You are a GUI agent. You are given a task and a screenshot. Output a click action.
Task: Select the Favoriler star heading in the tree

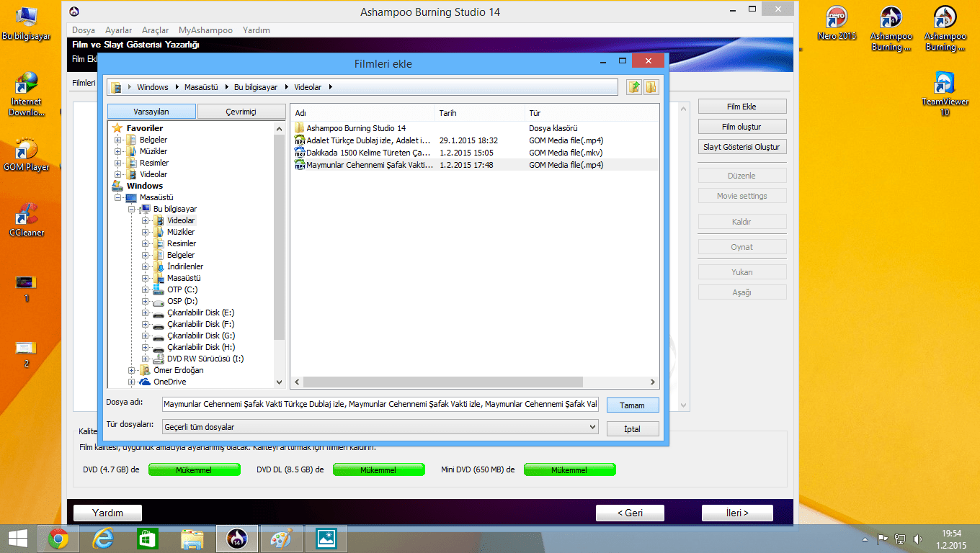point(138,128)
